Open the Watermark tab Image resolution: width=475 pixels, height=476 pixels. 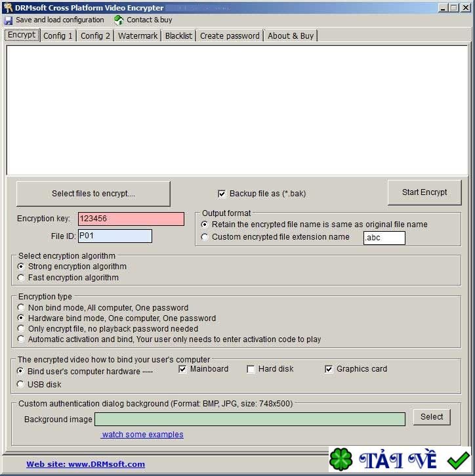pos(138,36)
